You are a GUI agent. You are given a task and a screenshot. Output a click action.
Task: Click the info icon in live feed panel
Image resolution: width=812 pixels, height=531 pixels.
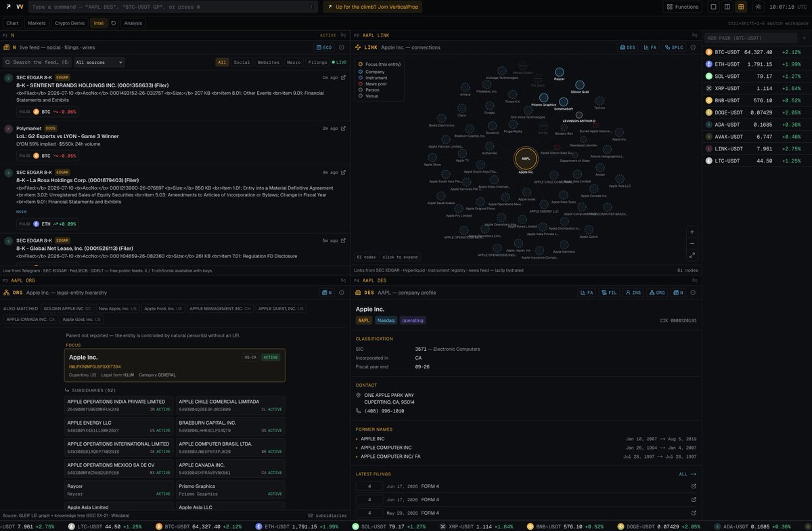(x=342, y=47)
